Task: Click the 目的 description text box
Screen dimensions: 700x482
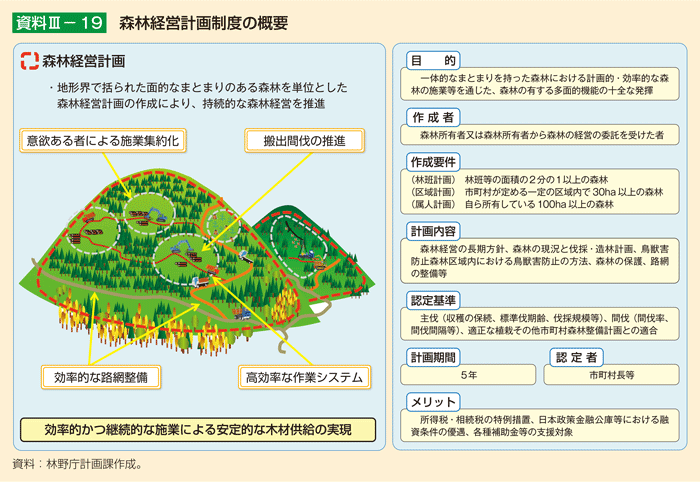Action: 540,84
